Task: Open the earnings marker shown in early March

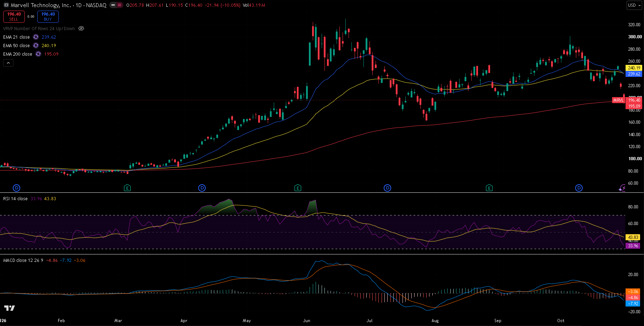Action: (127, 188)
